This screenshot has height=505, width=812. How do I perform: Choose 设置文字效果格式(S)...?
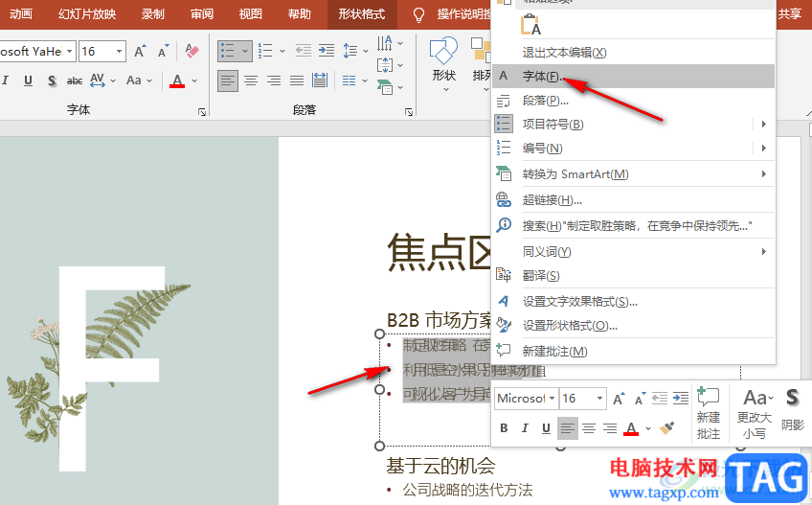coord(633,302)
